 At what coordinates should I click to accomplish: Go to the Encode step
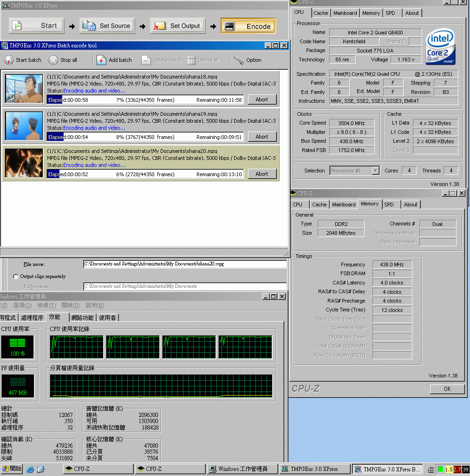click(x=248, y=26)
